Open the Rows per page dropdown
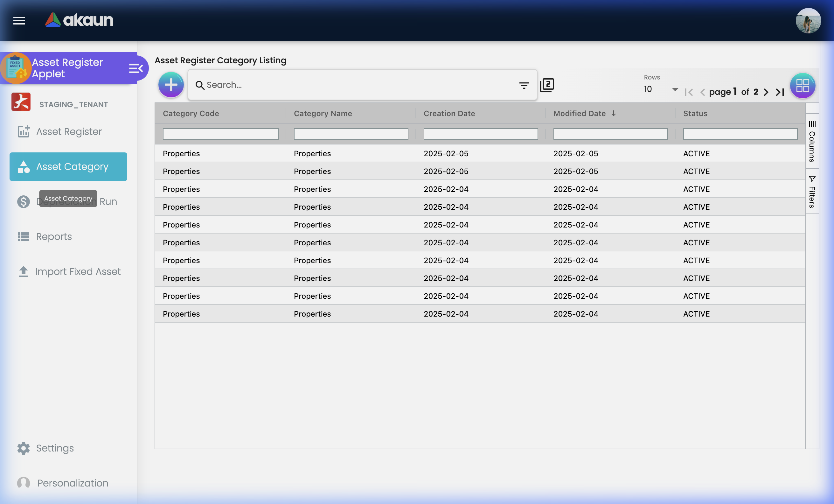This screenshot has width=834, height=504. (x=661, y=90)
